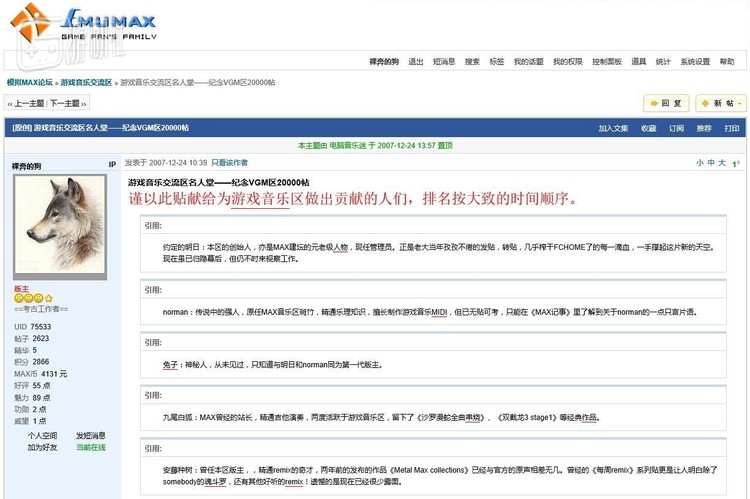
Task: Open the 新帖 new post dropdown
Action: point(720,103)
